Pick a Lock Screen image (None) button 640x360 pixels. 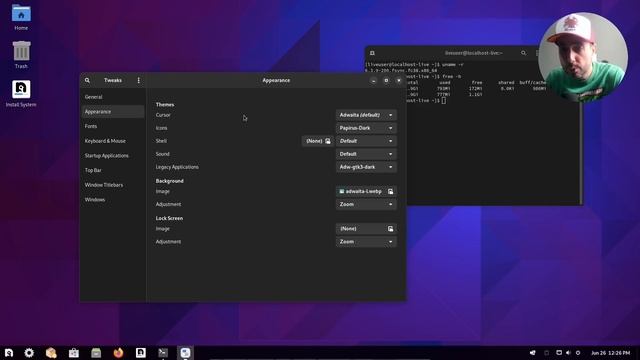pos(366,229)
